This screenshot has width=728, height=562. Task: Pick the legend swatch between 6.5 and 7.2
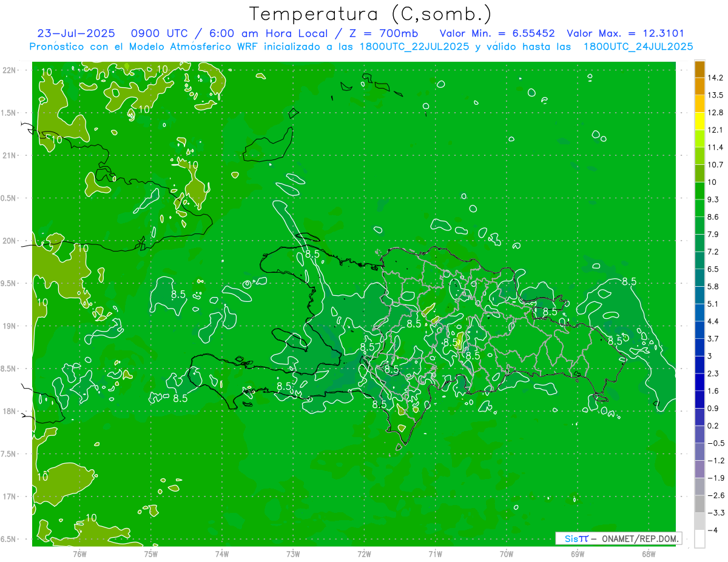click(699, 260)
